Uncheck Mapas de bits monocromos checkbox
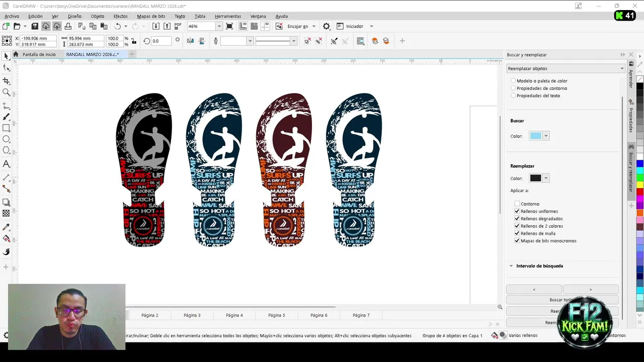 [517, 241]
